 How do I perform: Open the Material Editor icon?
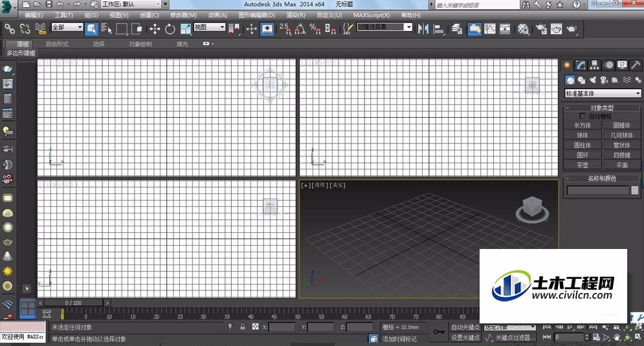click(523, 28)
